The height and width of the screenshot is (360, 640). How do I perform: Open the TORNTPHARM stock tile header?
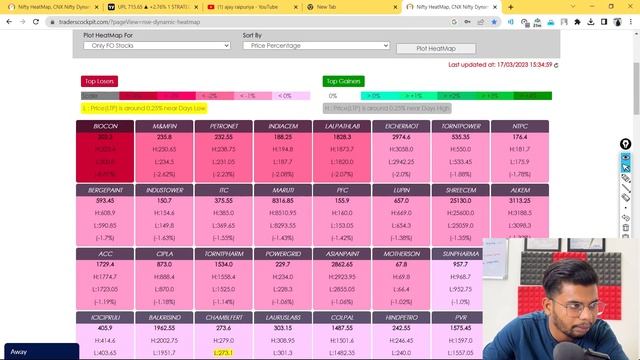tap(224, 253)
